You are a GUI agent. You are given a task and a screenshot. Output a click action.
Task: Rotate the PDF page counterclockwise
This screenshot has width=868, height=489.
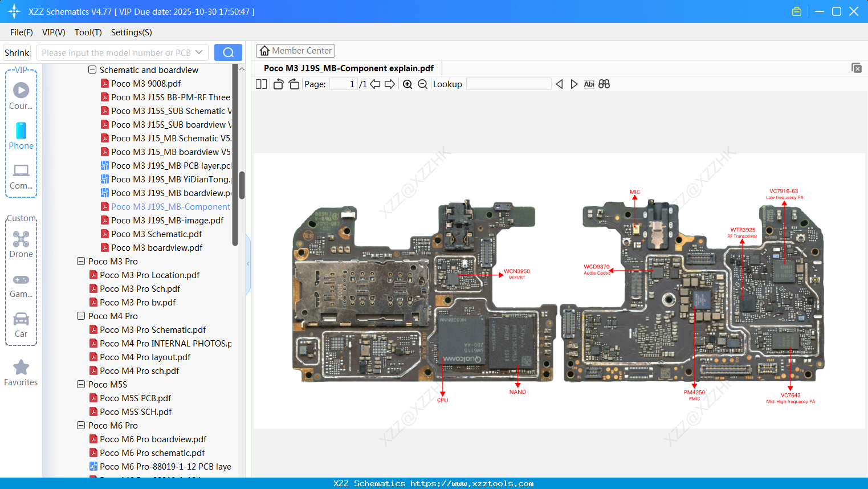(x=278, y=84)
